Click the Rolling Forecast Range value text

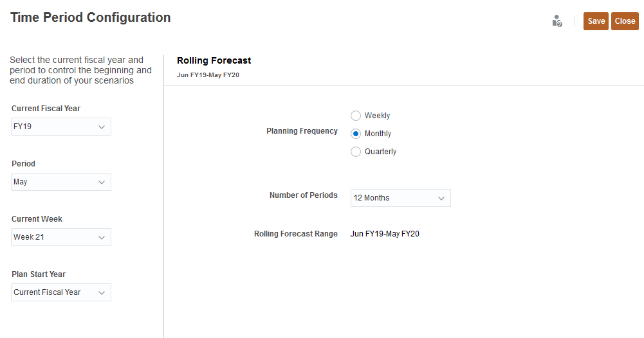385,234
